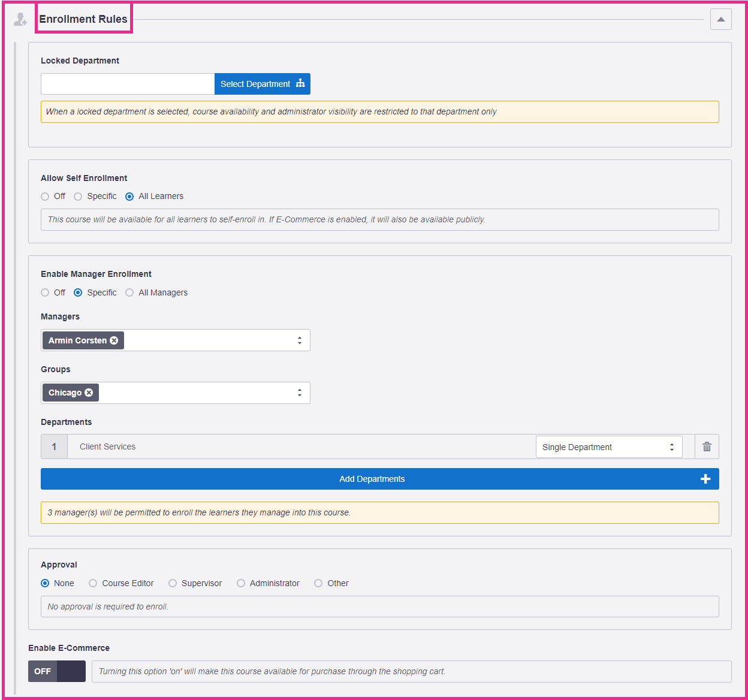Click the enrollment person icon at top left

[x=20, y=18]
